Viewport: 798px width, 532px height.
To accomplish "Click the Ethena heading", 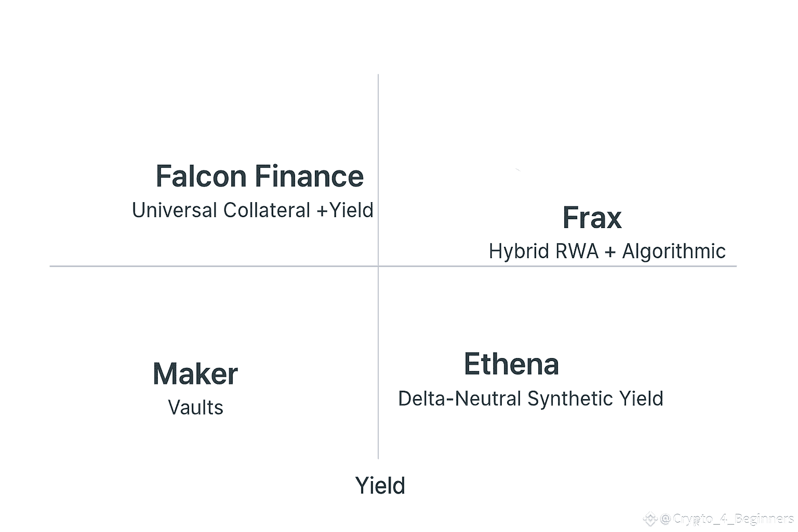I will click(x=511, y=364).
